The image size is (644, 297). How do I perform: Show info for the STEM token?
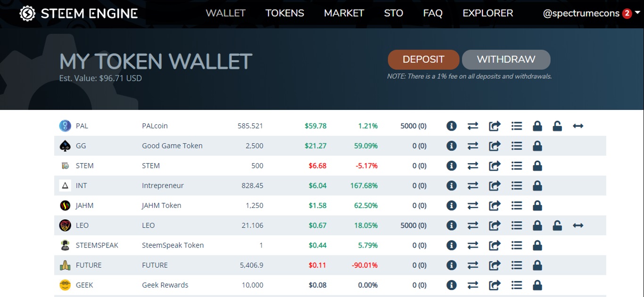point(452,165)
